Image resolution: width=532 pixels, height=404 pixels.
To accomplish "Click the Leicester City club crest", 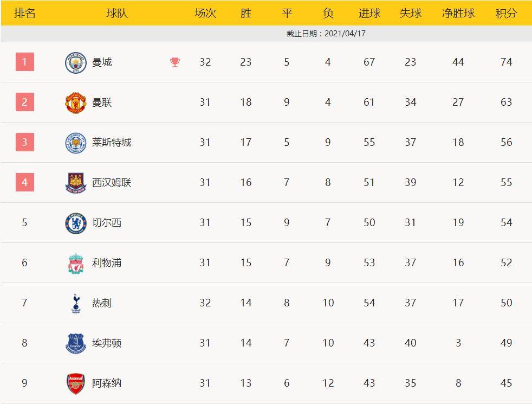I will point(76,143).
